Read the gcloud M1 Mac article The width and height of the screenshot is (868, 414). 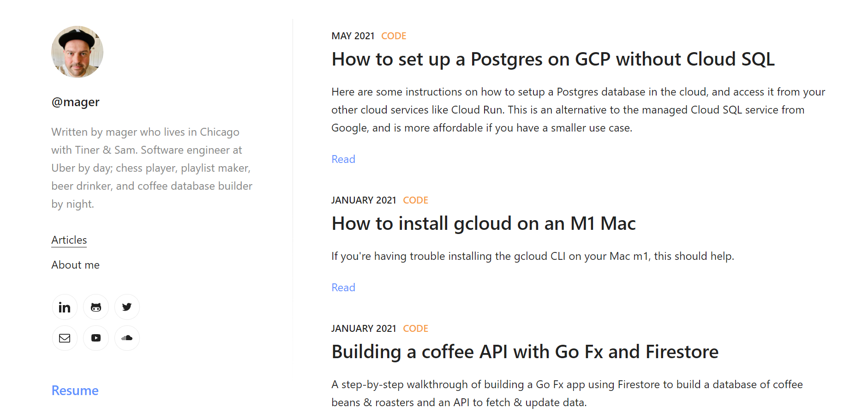343,288
